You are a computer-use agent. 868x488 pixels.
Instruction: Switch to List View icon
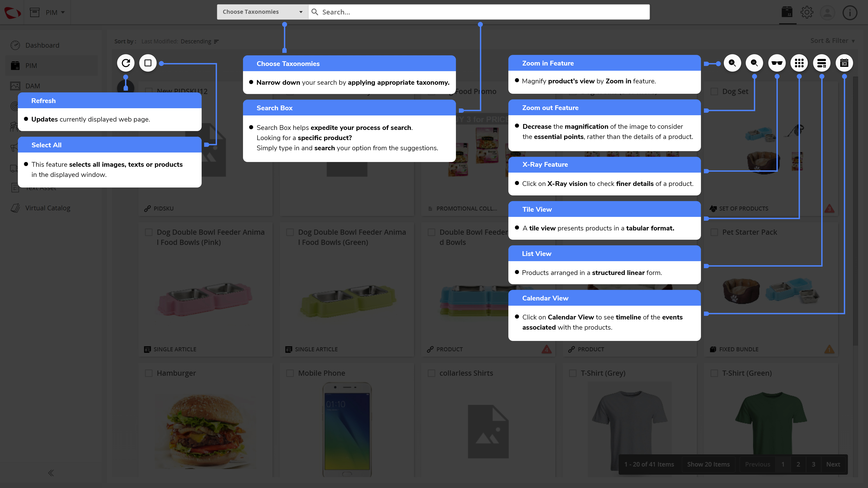[822, 63]
